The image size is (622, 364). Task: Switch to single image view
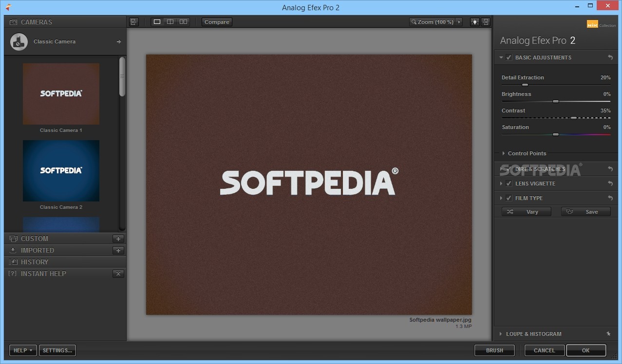point(157,22)
